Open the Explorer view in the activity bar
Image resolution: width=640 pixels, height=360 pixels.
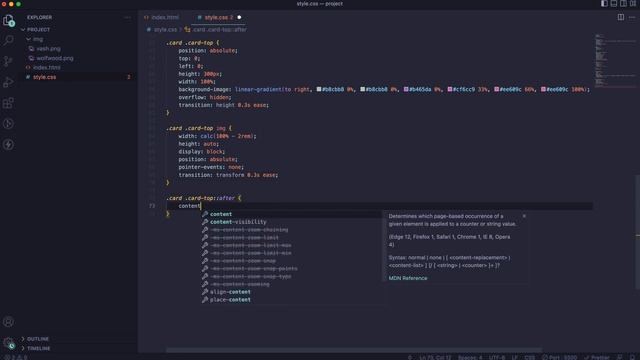8,20
